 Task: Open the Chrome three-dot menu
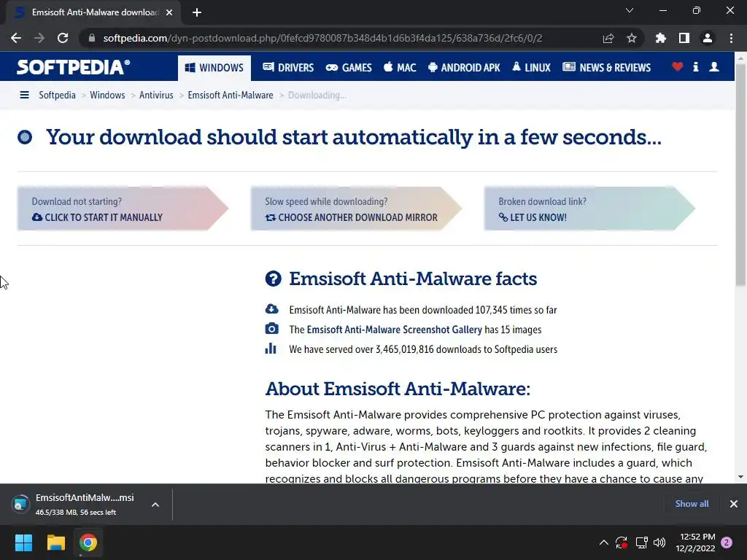pyautogui.click(x=731, y=38)
